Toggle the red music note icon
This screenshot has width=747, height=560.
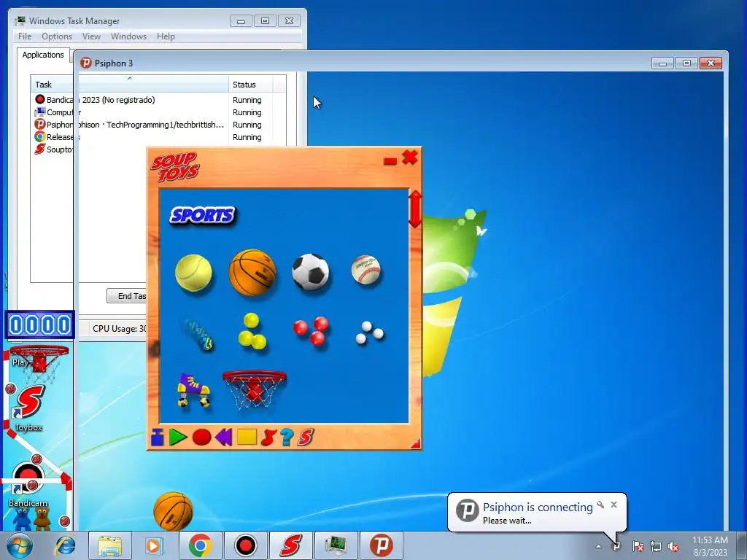[268, 437]
